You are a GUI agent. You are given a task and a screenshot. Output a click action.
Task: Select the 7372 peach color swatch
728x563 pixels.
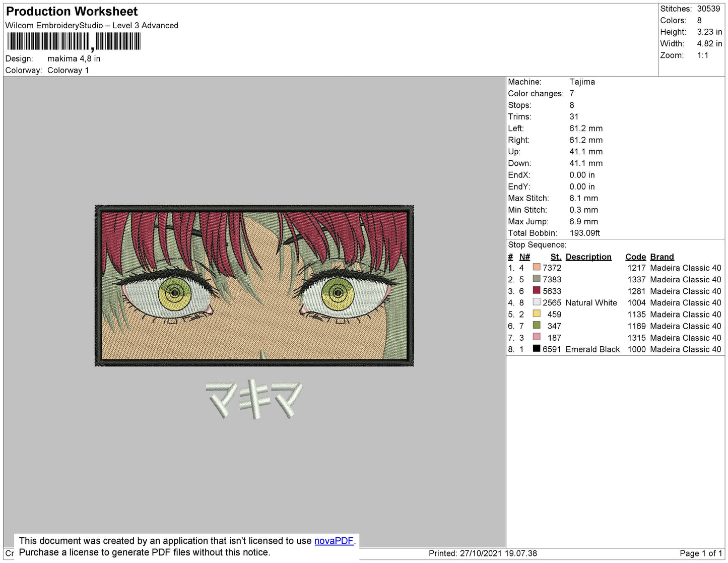pyautogui.click(x=537, y=267)
